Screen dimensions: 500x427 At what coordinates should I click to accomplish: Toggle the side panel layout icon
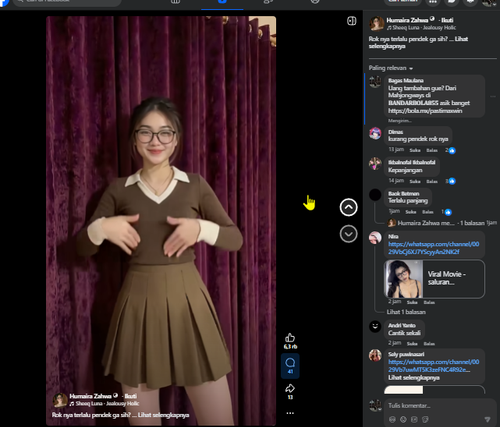click(351, 21)
